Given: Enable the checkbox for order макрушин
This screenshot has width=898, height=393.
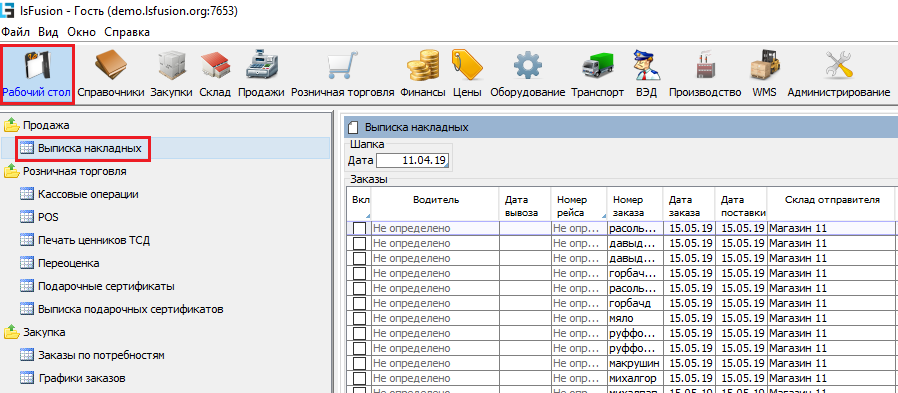Looking at the screenshot, I should coord(359,363).
